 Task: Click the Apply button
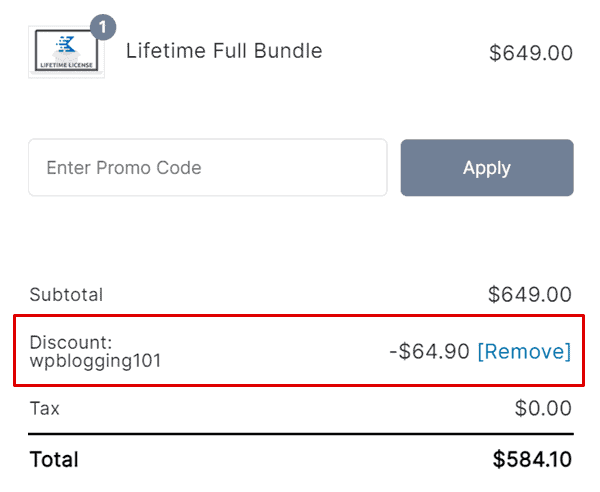(x=487, y=168)
